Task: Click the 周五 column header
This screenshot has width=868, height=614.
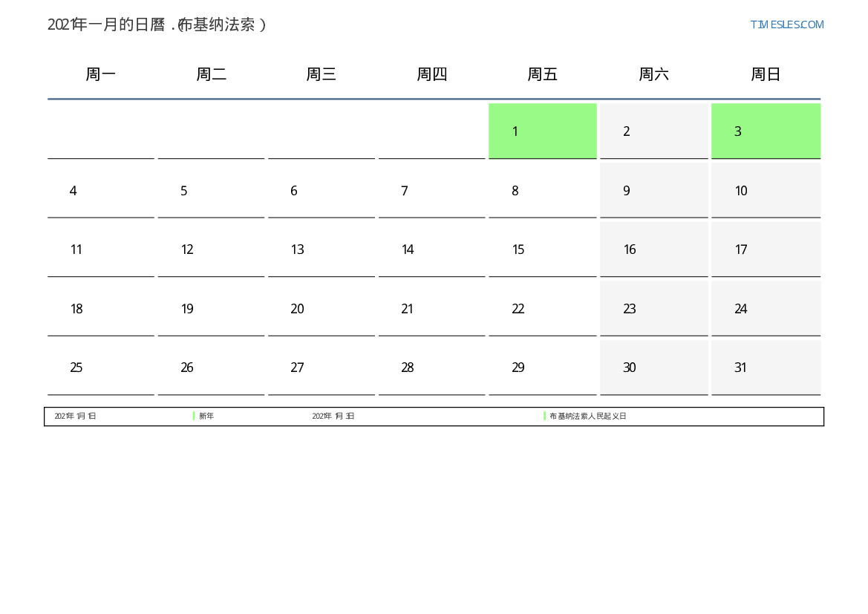Action: (x=542, y=74)
